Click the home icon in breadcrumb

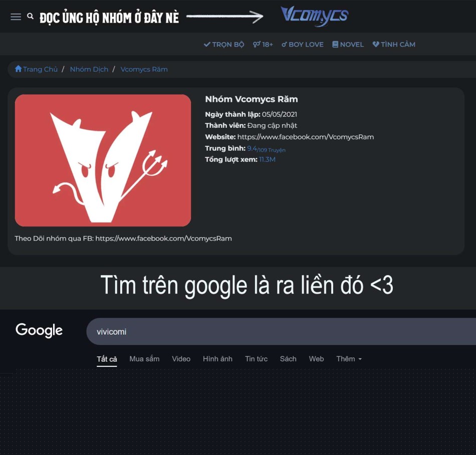(x=18, y=69)
